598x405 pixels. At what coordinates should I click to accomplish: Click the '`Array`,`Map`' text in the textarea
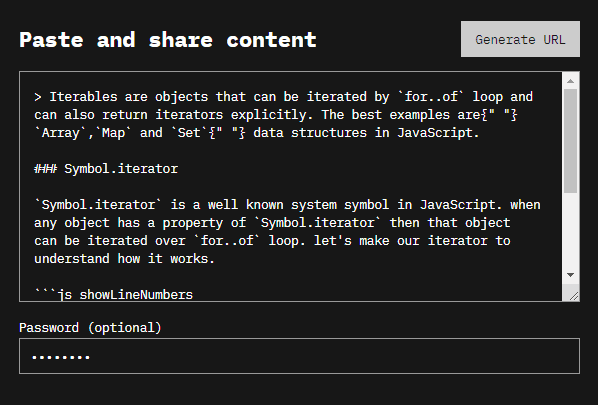(83, 133)
